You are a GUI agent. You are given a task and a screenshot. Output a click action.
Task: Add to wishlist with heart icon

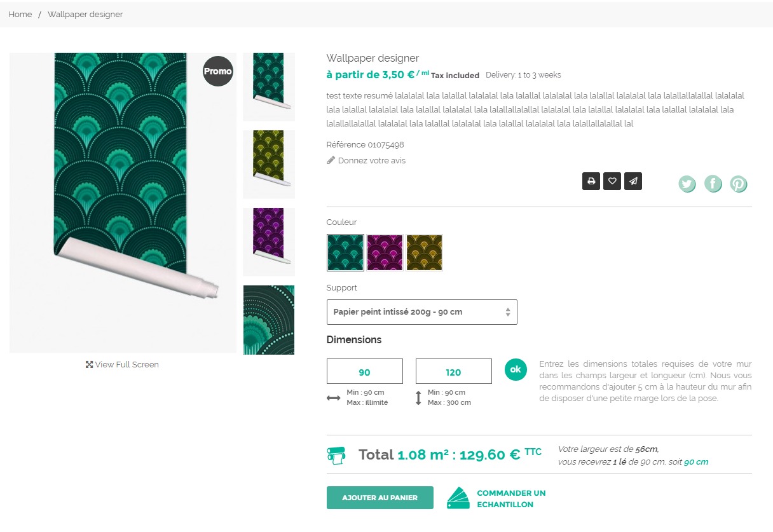612,181
